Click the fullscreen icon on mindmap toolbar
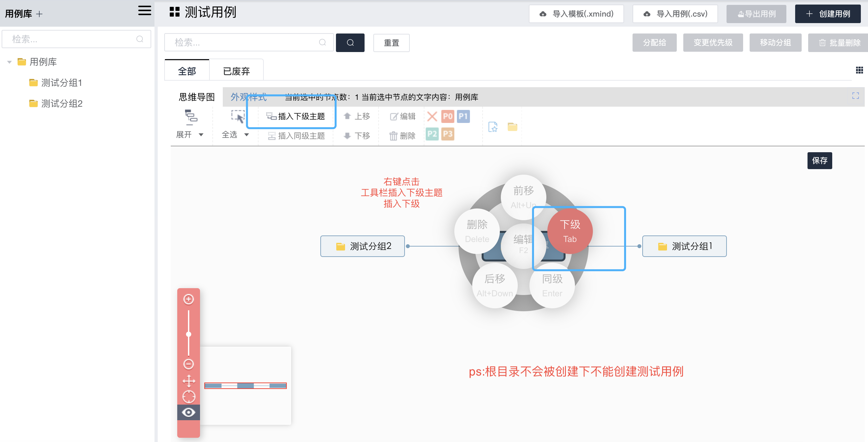868x442 pixels. (855, 96)
